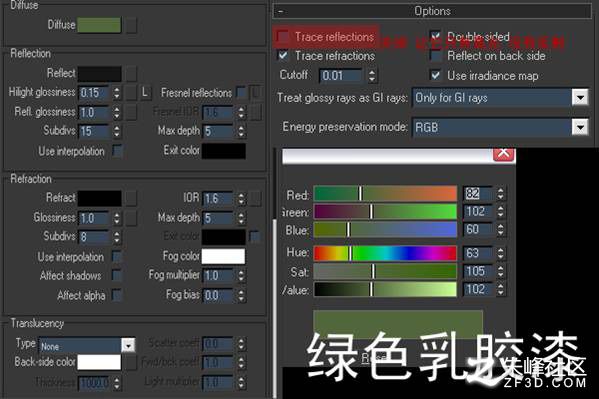Click the Red color slider
Image resolution: width=599 pixels, height=399 pixels.
click(x=385, y=193)
